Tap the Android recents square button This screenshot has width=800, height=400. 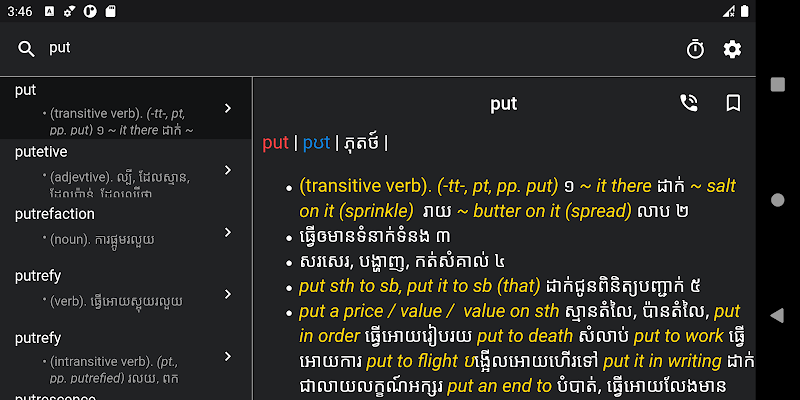click(x=778, y=85)
